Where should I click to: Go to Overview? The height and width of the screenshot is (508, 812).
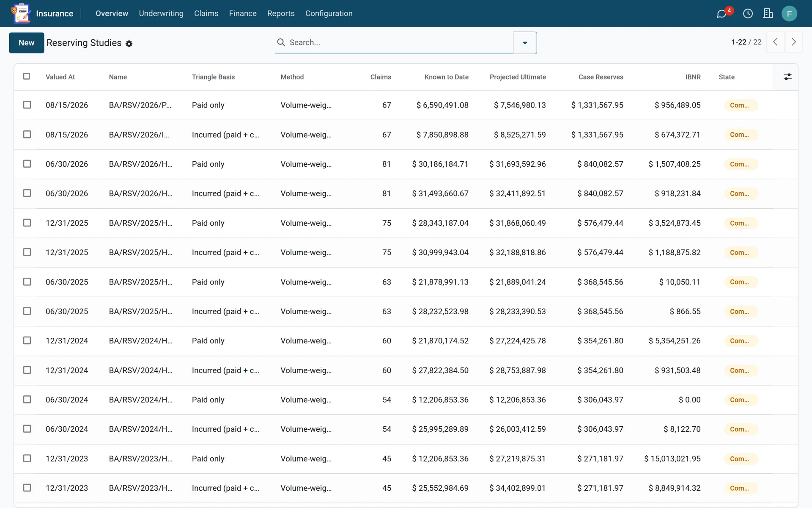click(x=112, y=14)
